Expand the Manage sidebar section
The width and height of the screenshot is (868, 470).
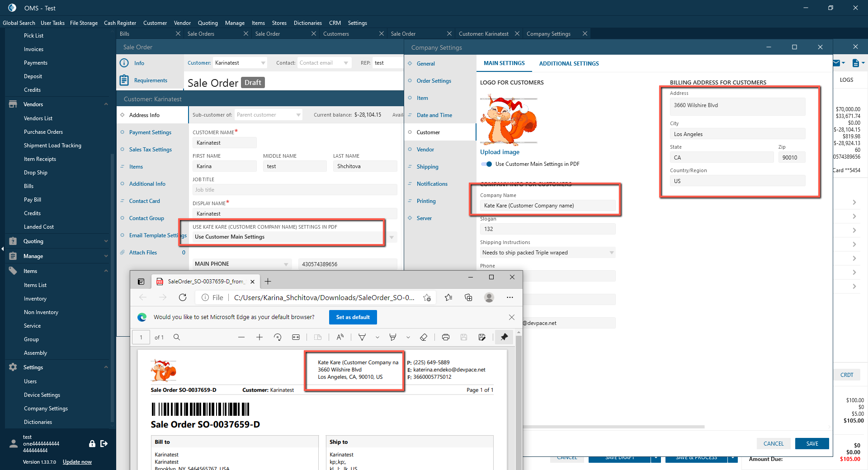(106, 256)
